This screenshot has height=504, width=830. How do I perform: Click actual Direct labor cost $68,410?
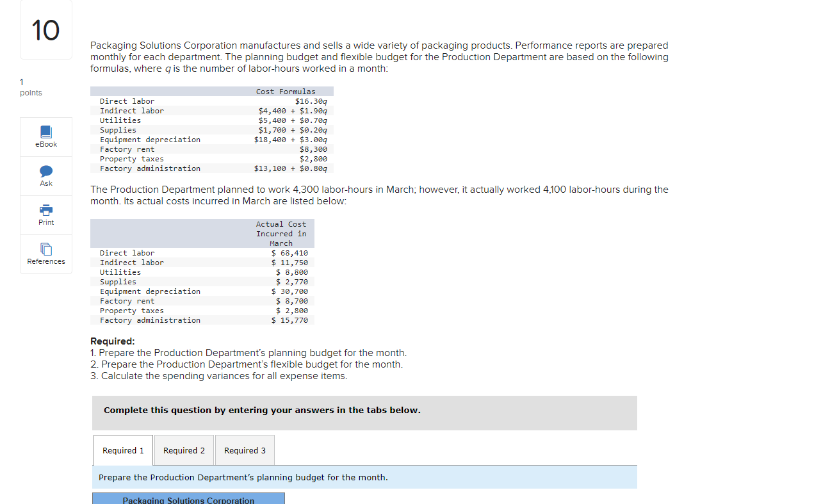[289, 253]
